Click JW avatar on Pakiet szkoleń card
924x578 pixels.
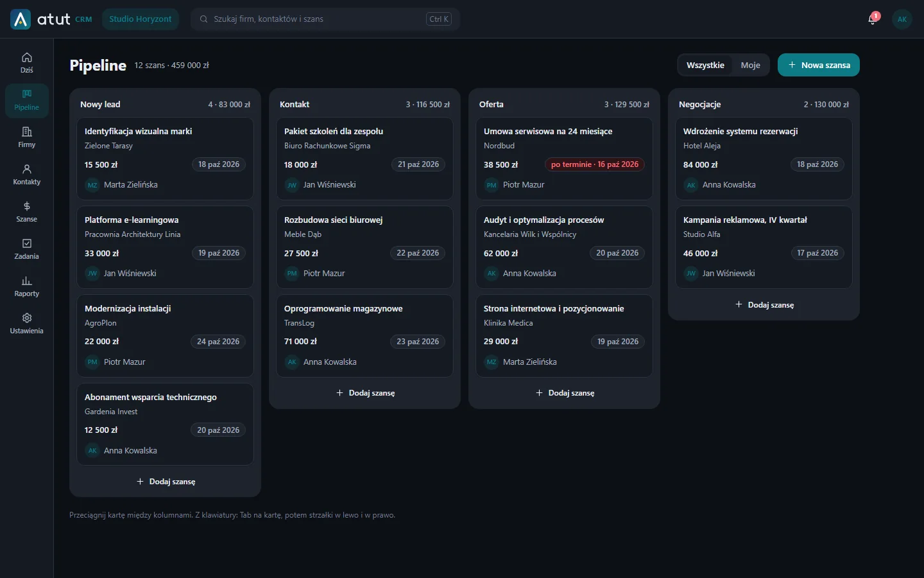pos(292,185)
